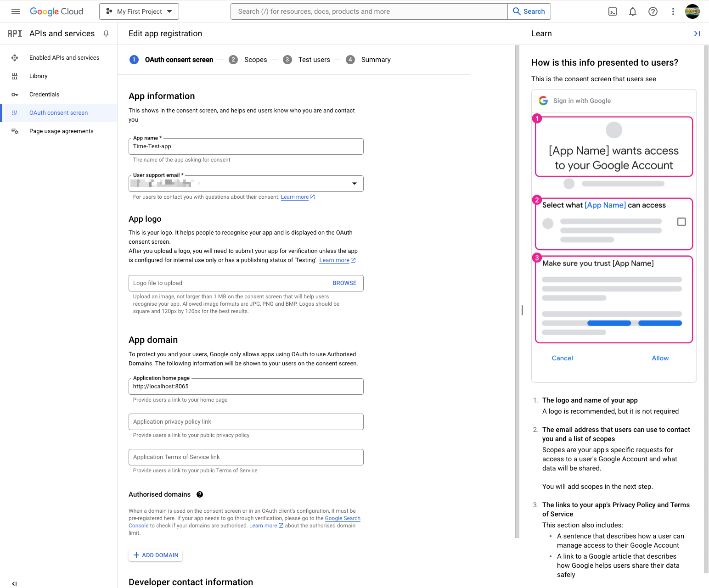Click the Library grid icon
709x588 pixels.
click(15, 76)
